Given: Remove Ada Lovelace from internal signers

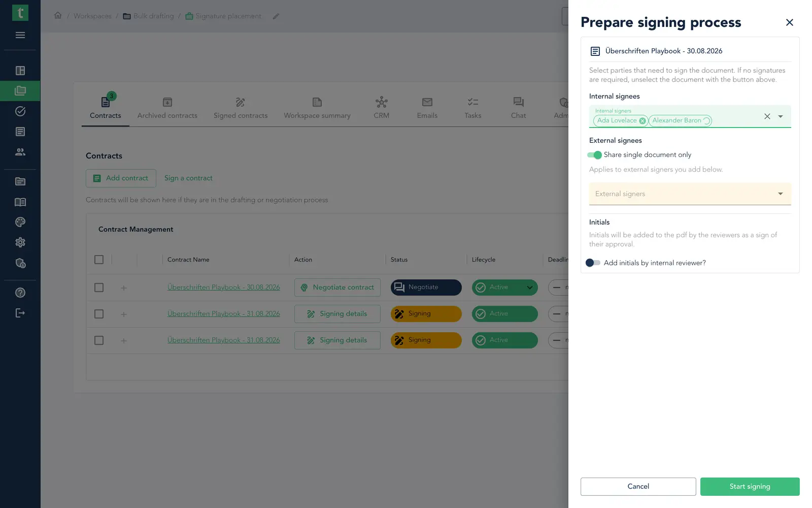Looking at the screenshot, I should coord(642,121).
